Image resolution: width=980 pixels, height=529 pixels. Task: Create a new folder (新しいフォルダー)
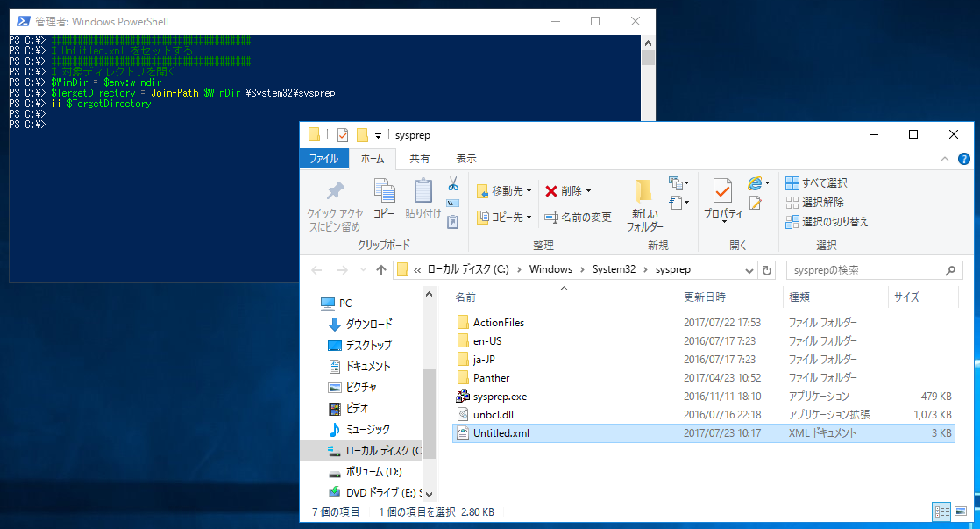click(644, 205)
